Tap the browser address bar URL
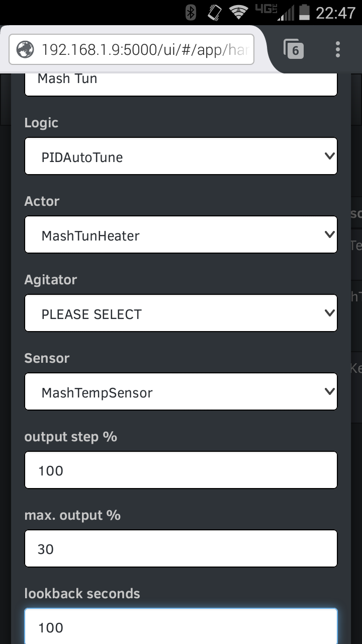Screen dimensions: 362x644 click(x=146, y=49)
